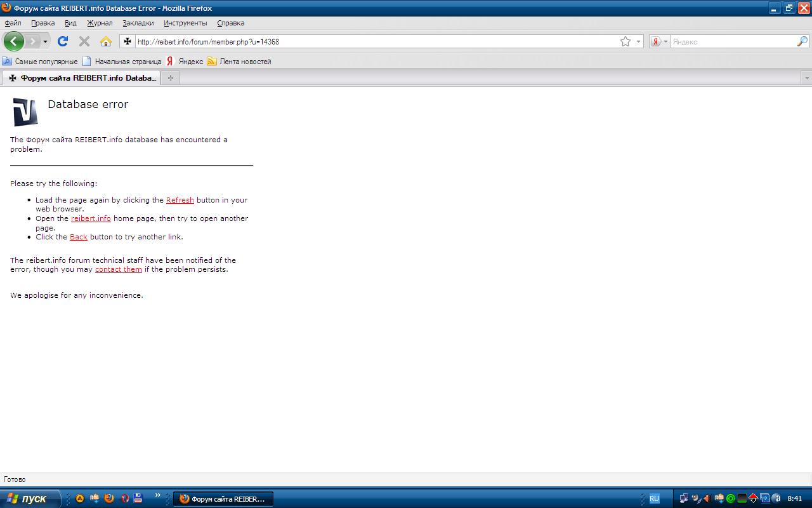Click the dark green meter tray icon
This screenshot has width=812, height=508.
[x=742, y=498]
